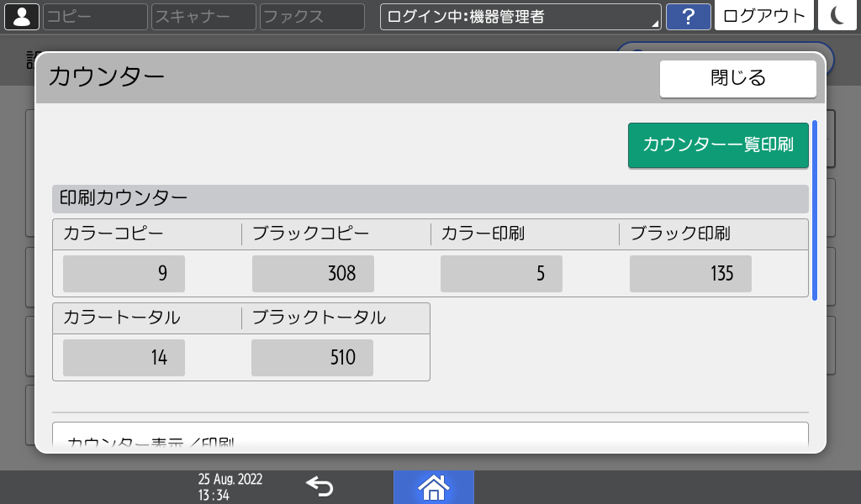Image resolution: width=861 pixels, height=504 pixels.
Task: Switch to the スキャナー tab
Action: pos(202,15)
